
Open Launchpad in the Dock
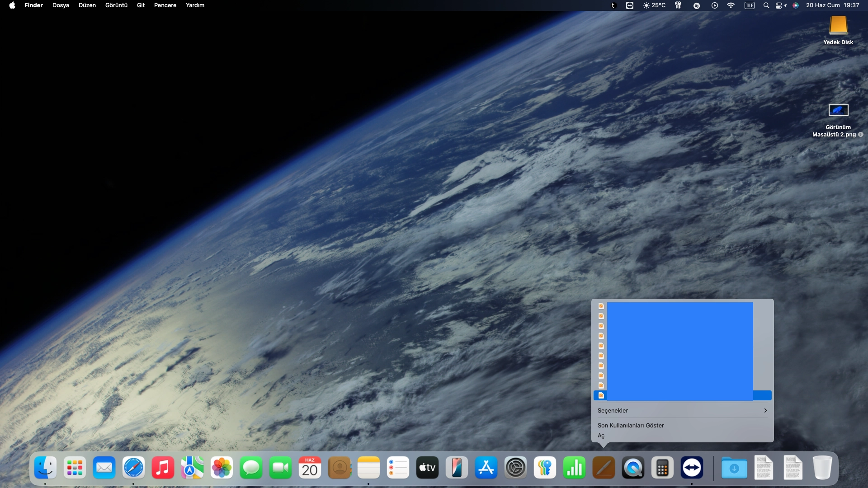click(75, 468)
